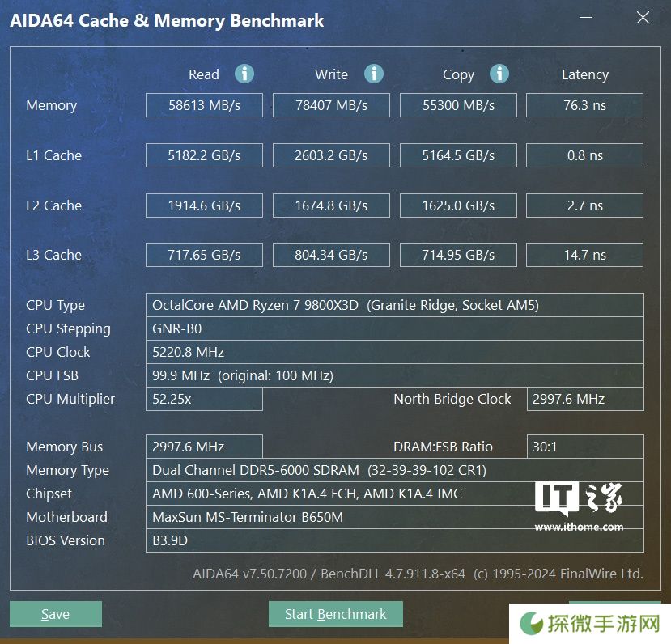The image size is (671, 644).
Task: Click the L2 Cache row label
Action: pos(53,205)
